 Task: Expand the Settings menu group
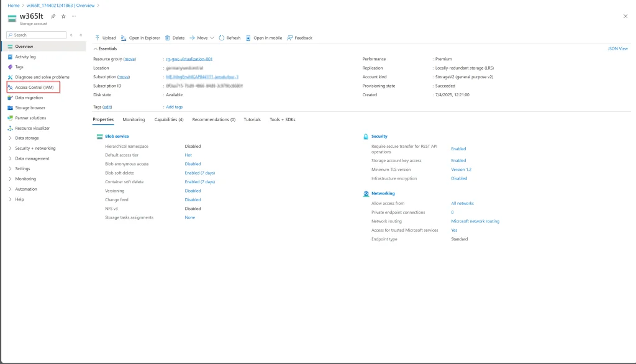pyautogui.click(x=10, y=168)
